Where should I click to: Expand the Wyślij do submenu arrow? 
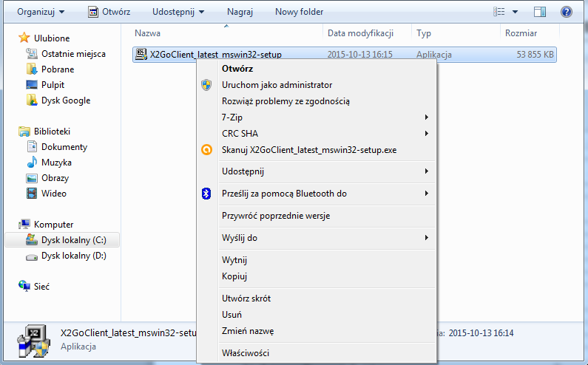point(426,238)
